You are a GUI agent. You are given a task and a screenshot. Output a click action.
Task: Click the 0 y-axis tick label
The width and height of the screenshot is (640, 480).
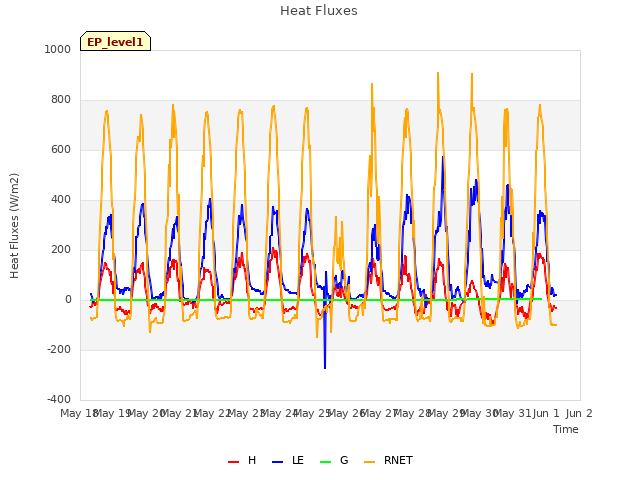pyautogui.click(x=68, y=300)
